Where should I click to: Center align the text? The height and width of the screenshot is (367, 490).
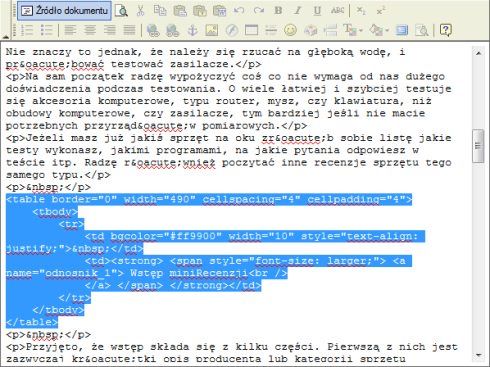click(90, 30)
